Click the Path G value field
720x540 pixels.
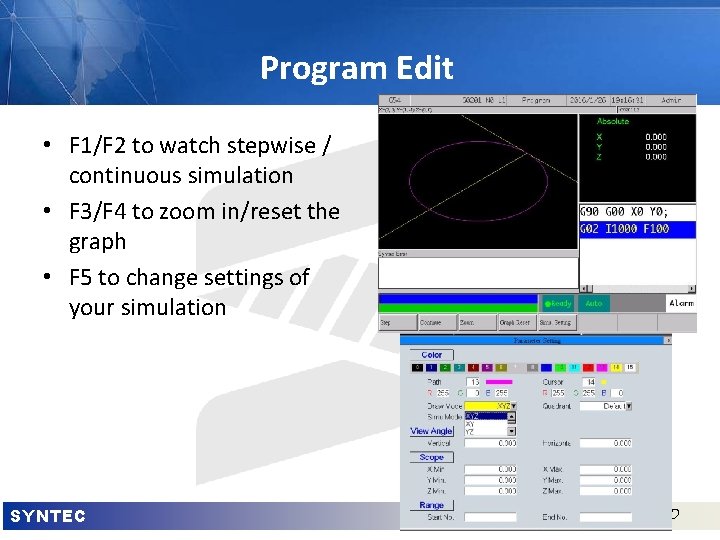(x=473, y=393)
